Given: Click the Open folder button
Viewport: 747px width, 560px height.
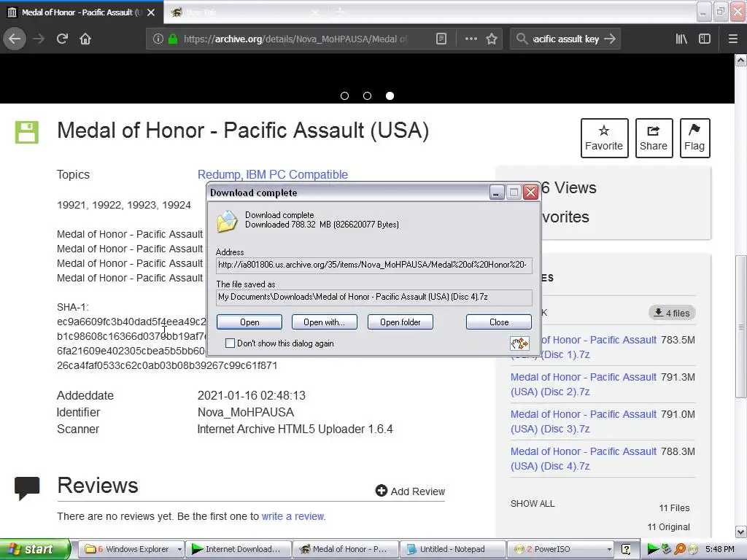Looking at the screenshot, I should (400, 322).
